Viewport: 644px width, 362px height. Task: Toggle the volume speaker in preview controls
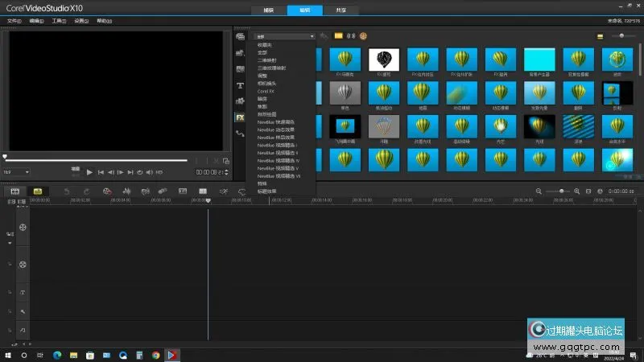coord(149,172)
